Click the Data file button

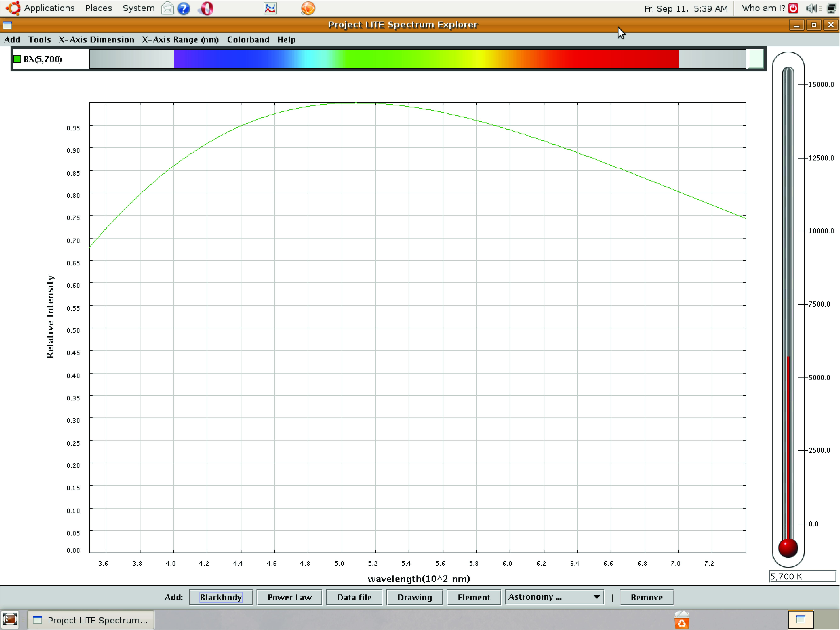click(x=354, y=597)
